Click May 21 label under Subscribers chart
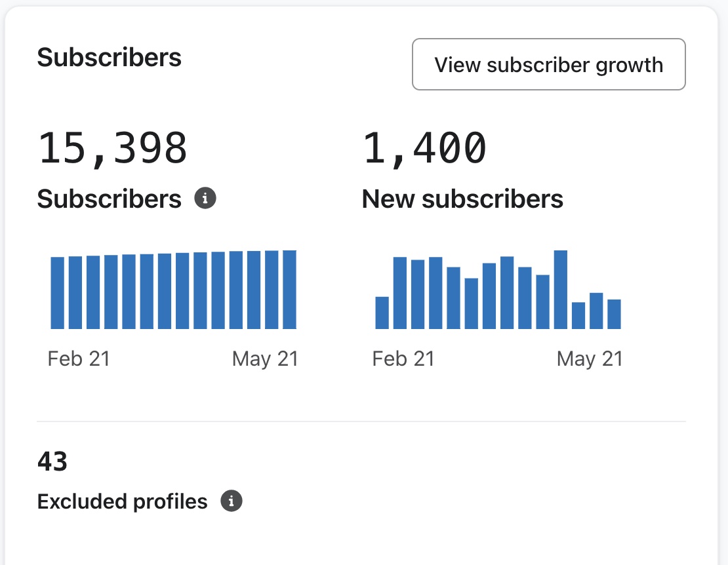 pos(265,359)
